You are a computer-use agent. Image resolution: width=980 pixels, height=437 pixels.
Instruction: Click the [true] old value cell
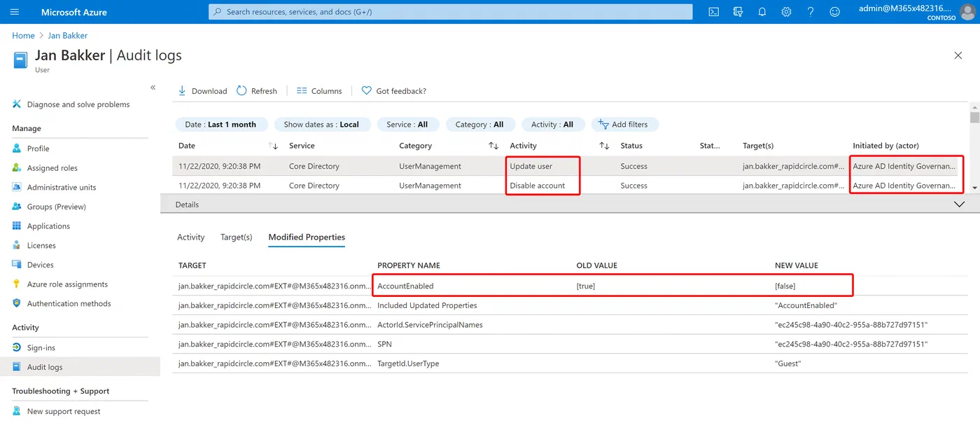point(586,286)
